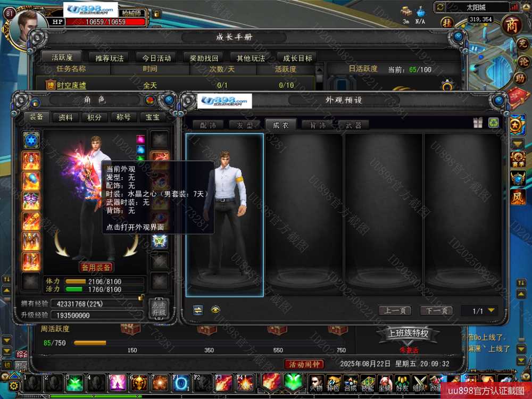
Task: Expand the page selector dropdown showing 1/1
Action: pyautogui.click(x=491, y=310)
